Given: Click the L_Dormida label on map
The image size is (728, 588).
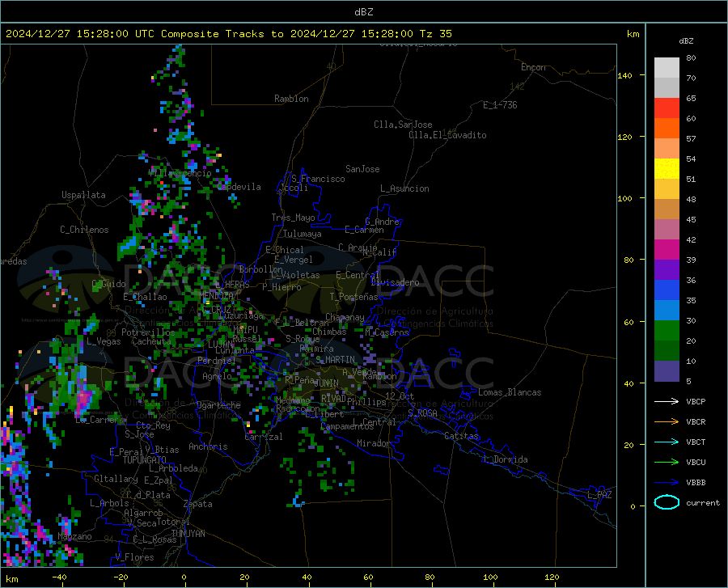Looking at the screenshot, I should [x=505, y=459].
